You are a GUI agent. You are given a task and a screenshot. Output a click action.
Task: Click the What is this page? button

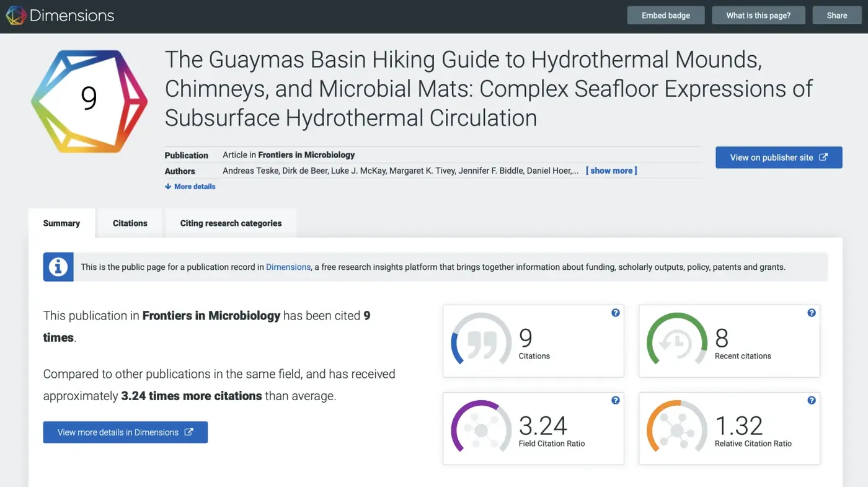pyautogui.click(x=758, y=16)
